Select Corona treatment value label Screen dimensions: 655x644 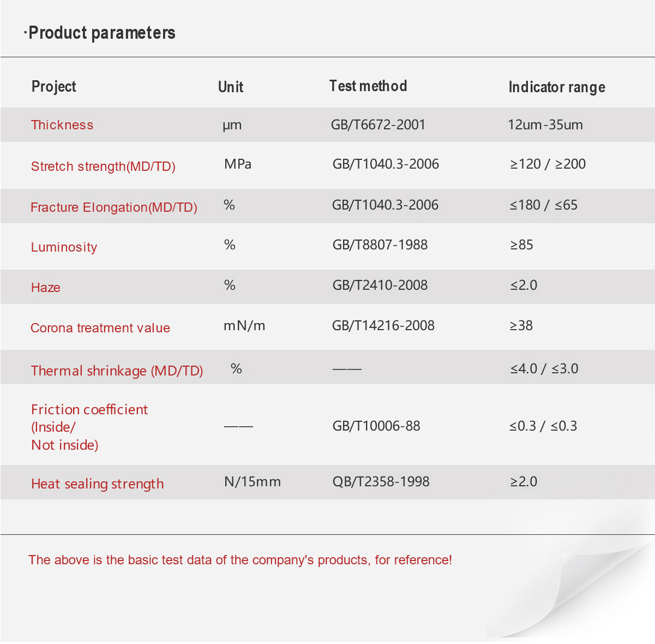coord(100,328)
